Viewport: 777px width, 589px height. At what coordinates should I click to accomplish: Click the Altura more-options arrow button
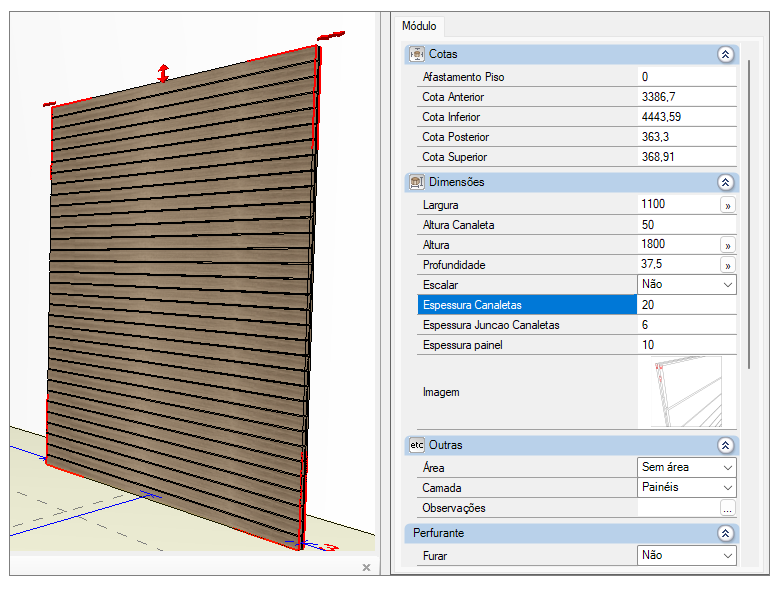pyautogui.click(x=727, y=245)
